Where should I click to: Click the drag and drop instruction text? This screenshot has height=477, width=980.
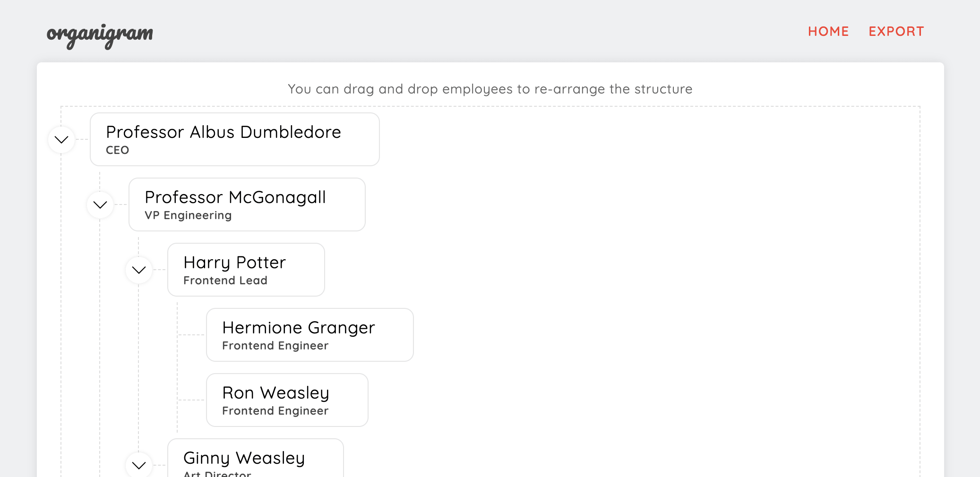click(490, 89)
